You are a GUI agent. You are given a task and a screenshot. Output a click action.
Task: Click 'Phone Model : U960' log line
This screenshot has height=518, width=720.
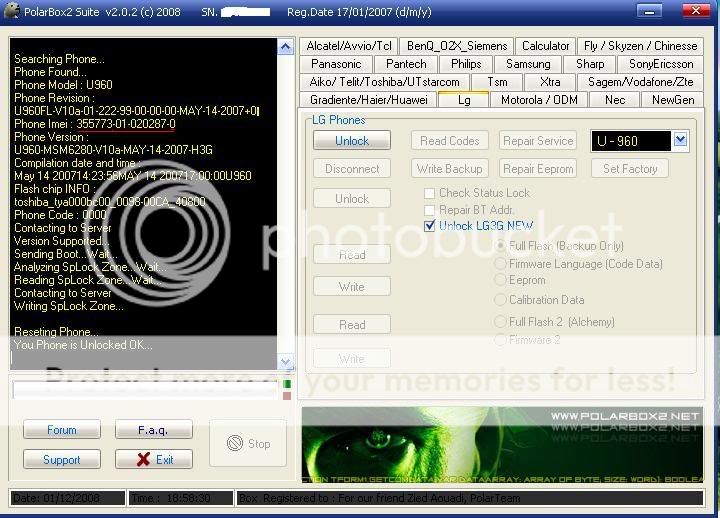pyautogui.click(x=63, y=85)
